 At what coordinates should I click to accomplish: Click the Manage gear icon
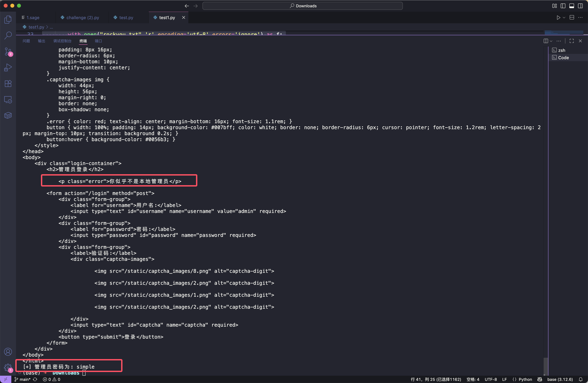[8, 367]
